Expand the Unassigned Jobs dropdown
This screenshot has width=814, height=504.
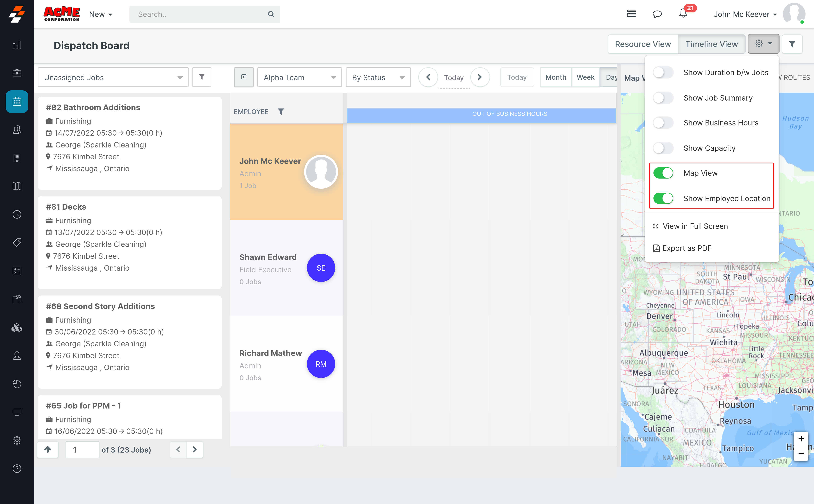pyautogui.click(x=113, y=77)
